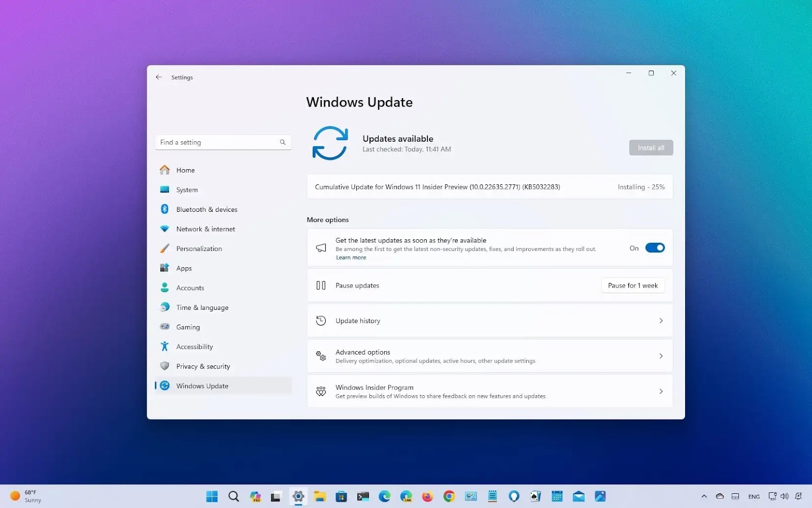The width and height of the screenshot is (812, 508).
Task: Select the KB5032283 cumulative update entry
Action: click(490, 187)
